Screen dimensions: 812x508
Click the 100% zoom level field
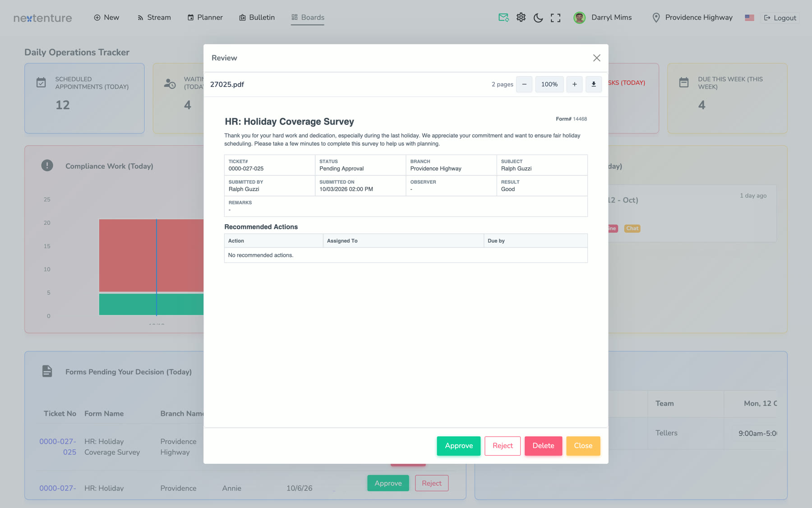click(x=549, y=84)
